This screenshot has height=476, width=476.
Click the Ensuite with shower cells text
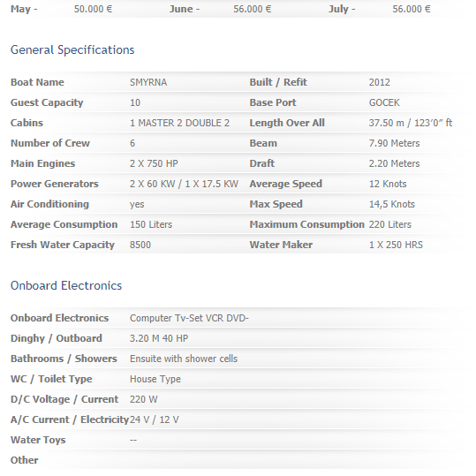coord(184,359)
